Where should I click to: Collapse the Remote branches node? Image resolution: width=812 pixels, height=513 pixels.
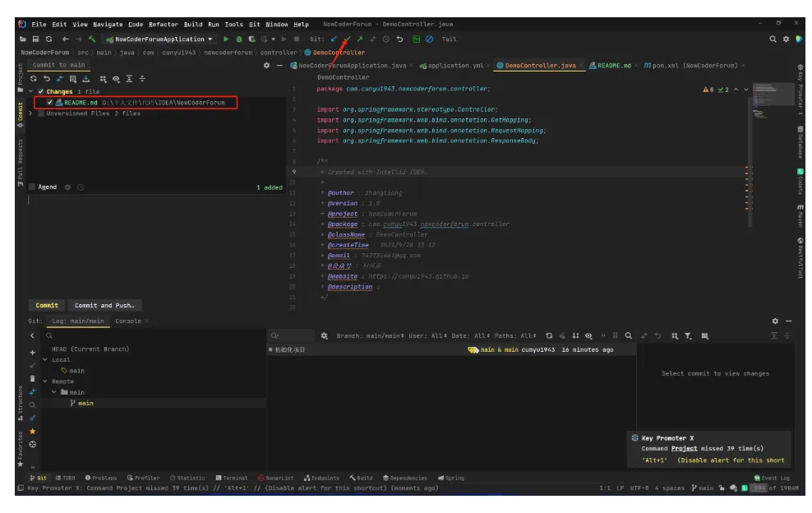click(x=45, y=381)
